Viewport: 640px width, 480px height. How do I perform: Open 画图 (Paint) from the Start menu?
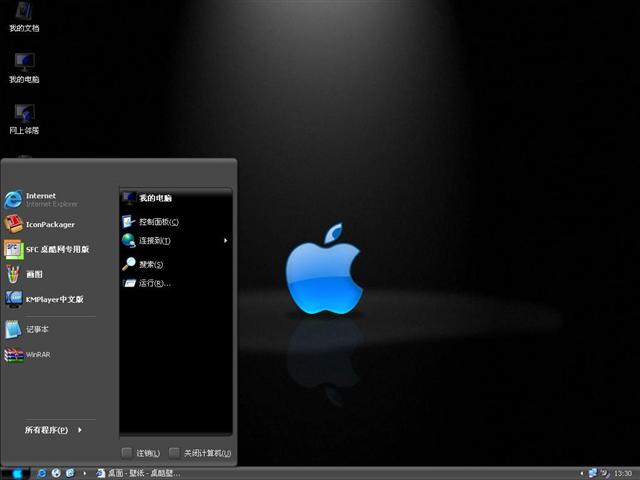pos(23,274)
